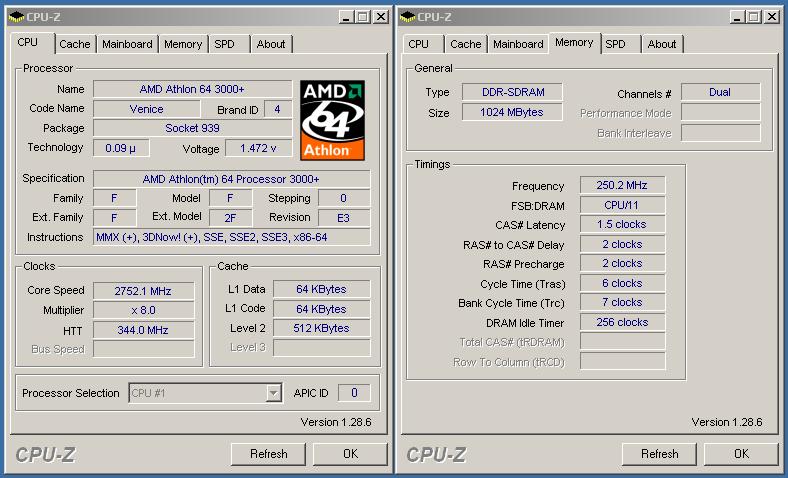Viewport: 788px width, 478px height.
Task: Click the Voltage value 1.472 v
Action: [x=258, y=148]
